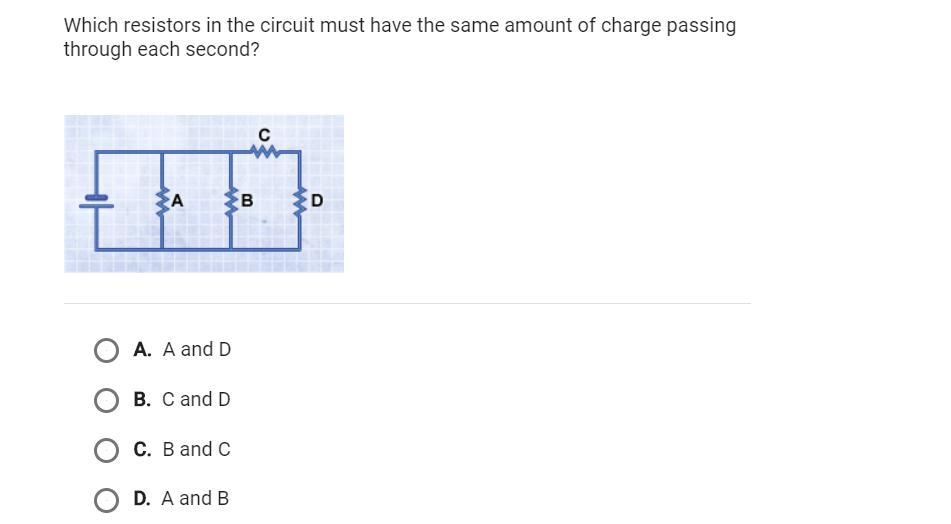Click resistor C's symbol on top wire
Viewport: 951px width, 524px height.
tap(264, 152)
